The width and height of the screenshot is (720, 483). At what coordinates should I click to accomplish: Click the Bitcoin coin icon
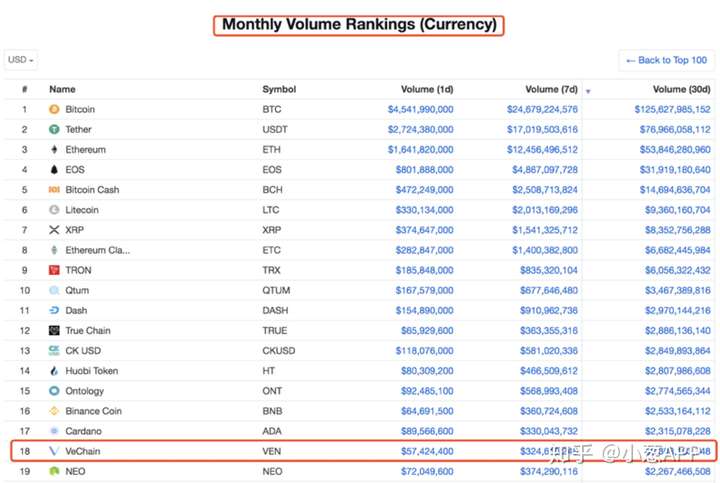point(54,109)
